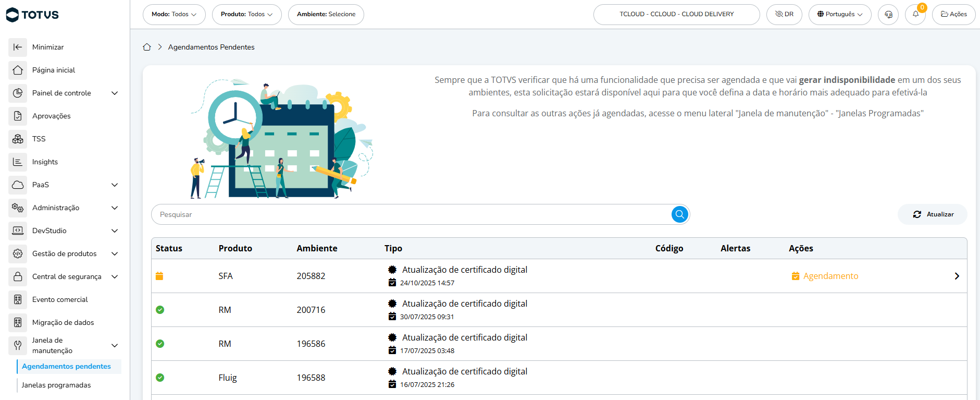Click the Painel de controle pie chart icon

tap(18, 93)
